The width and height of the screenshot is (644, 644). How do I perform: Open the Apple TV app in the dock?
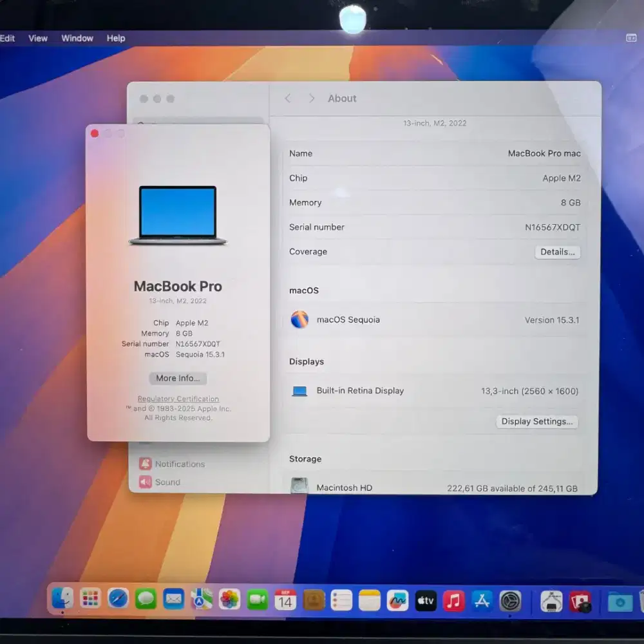coord(426,601)
